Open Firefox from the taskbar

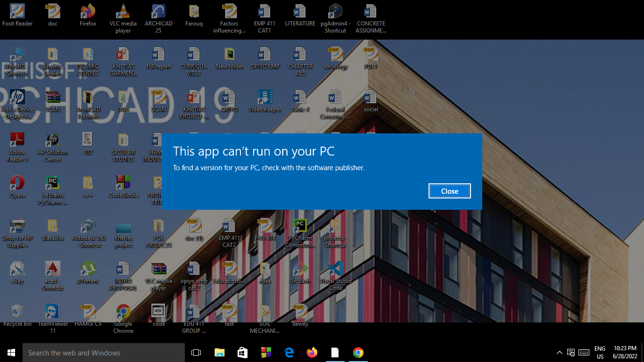pyautogui.click(x=312, y=353)
